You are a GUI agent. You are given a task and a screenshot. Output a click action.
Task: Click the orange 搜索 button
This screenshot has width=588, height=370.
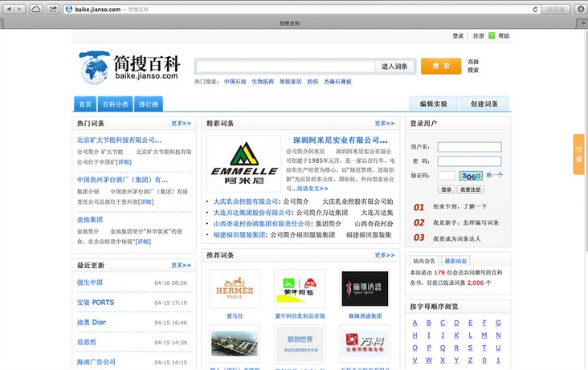tap(441, 66)
